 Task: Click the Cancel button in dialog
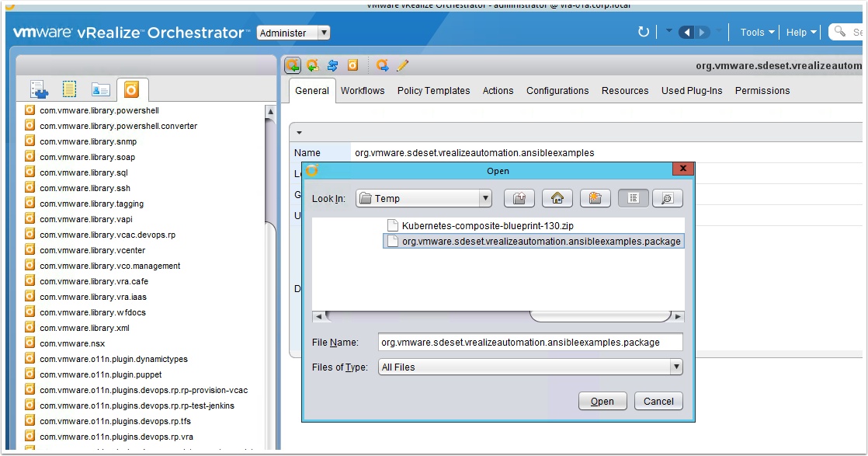click(658, 401)
